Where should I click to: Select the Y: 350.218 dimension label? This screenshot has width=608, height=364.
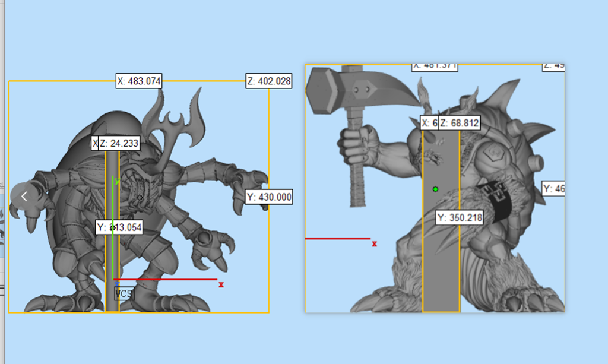point(460,218)
